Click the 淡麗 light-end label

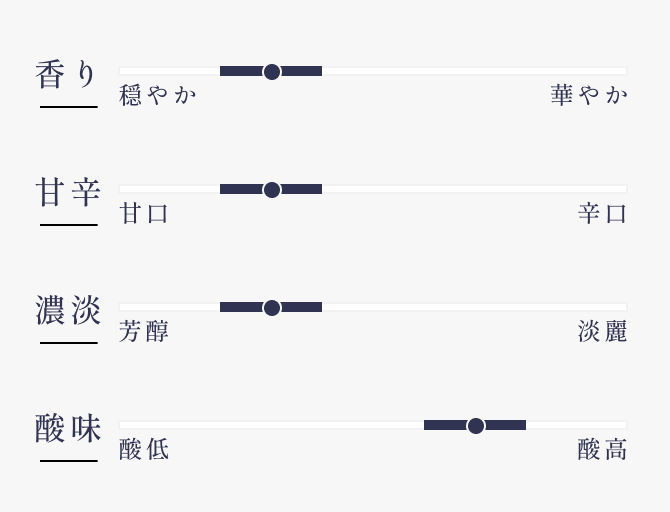[602, 332]
